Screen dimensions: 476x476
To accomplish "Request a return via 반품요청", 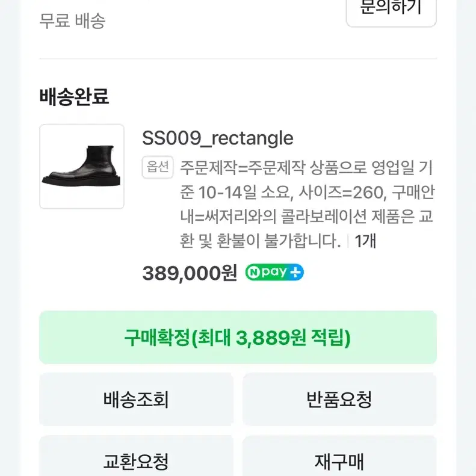I will tap(339, 399).
